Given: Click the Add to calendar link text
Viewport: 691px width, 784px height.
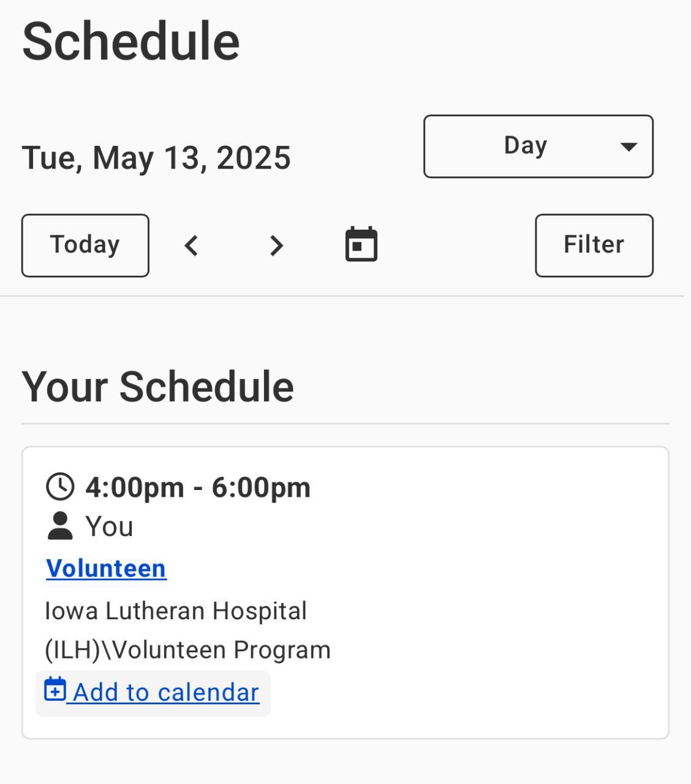Looking at the screenshot, I should click(165, 693).
